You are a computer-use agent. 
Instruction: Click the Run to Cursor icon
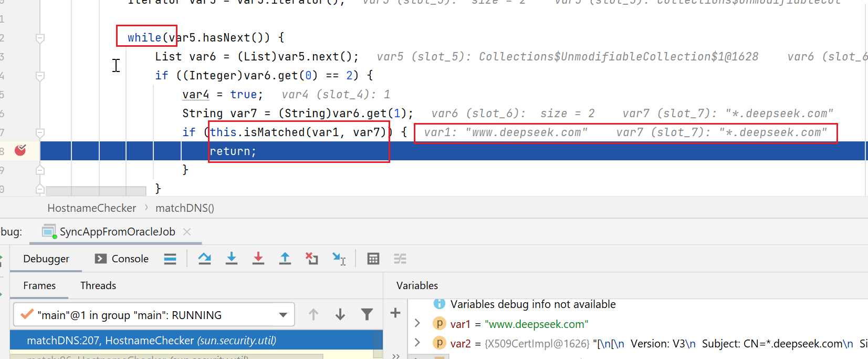click(339, 259)
